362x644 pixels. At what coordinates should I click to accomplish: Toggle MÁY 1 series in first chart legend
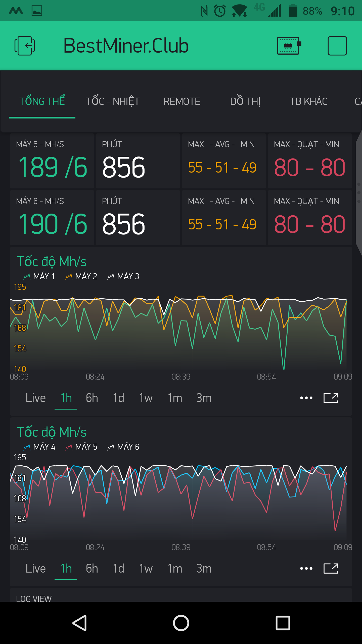39,276
